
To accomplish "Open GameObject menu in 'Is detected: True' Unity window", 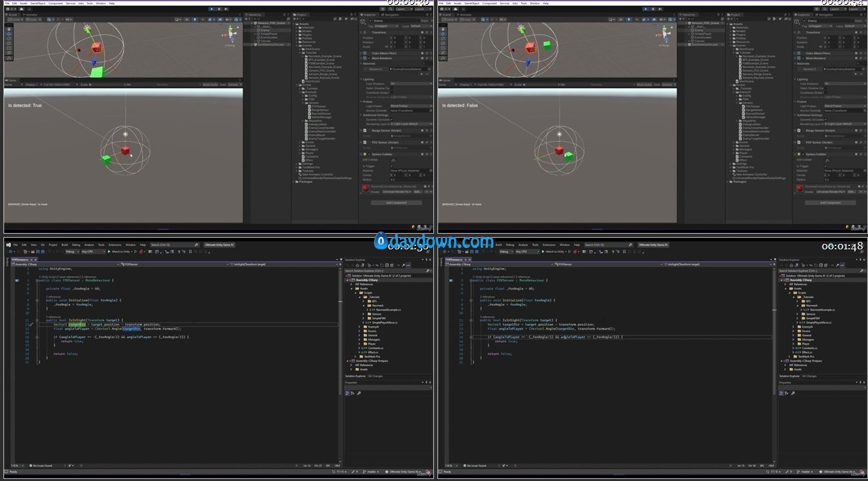I will click(x=39, y=3).
